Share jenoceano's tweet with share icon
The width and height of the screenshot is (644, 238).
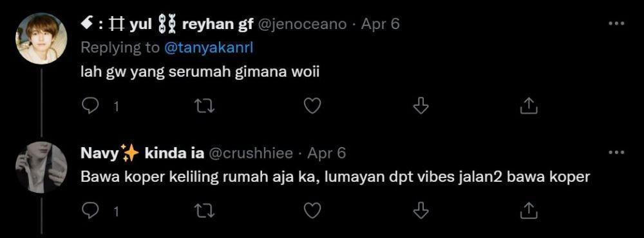click(x=529, y=106)
